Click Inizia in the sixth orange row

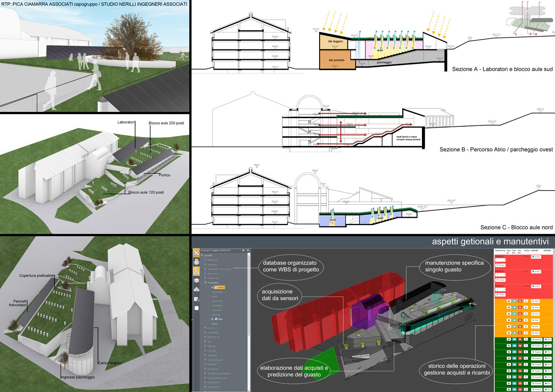coord(535,333)
